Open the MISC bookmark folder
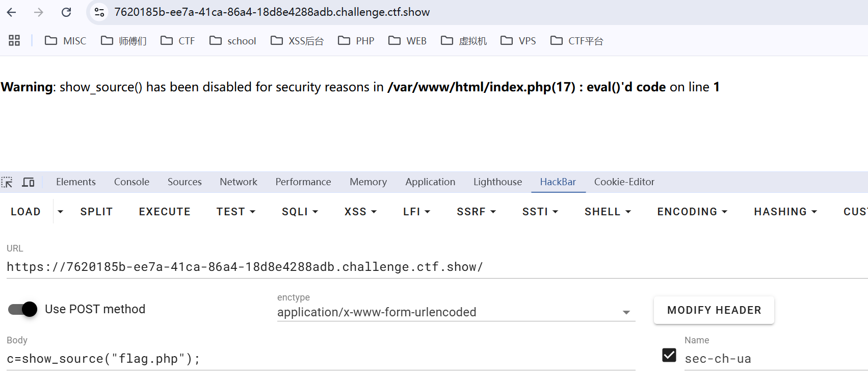868x376 pixels. pos(66,41)
